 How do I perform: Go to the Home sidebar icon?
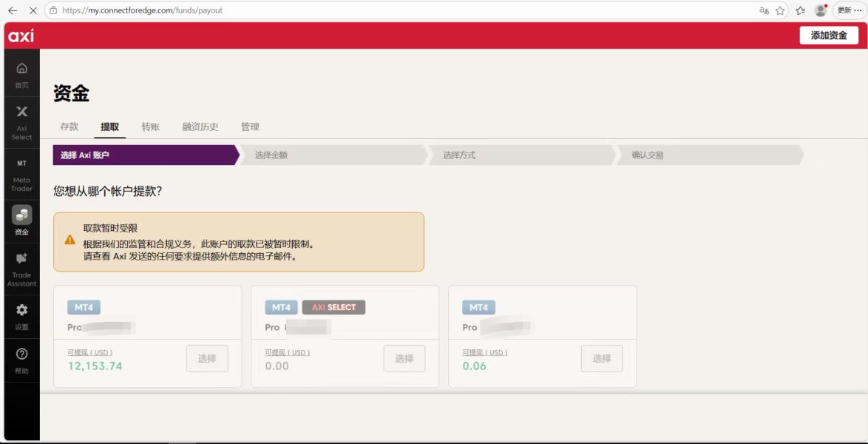21,69
